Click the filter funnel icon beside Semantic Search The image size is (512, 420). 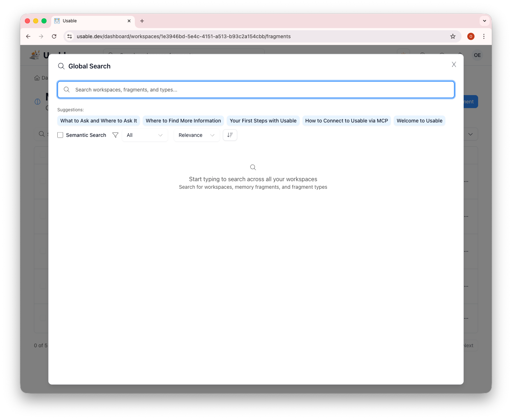(115, 135)
